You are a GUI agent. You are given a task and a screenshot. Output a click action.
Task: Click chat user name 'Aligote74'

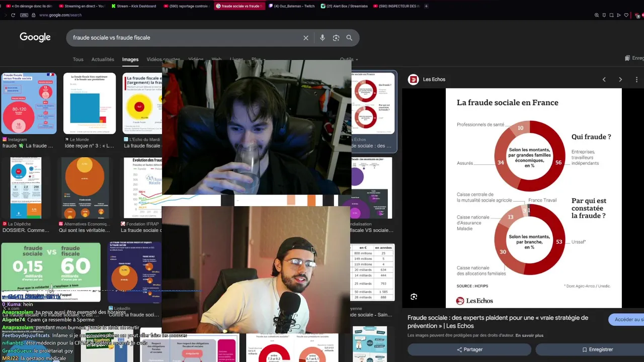coord(13,320)
